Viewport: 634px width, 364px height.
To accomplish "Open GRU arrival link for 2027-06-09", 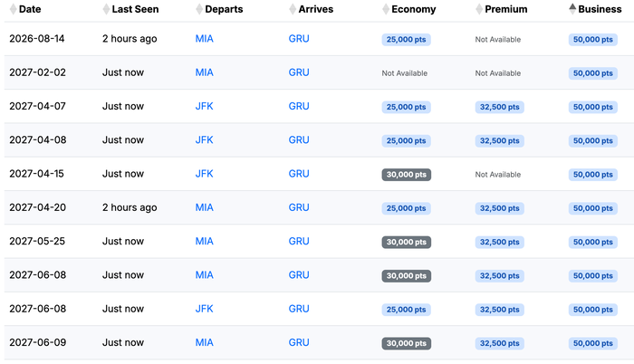I will [299, 342].
